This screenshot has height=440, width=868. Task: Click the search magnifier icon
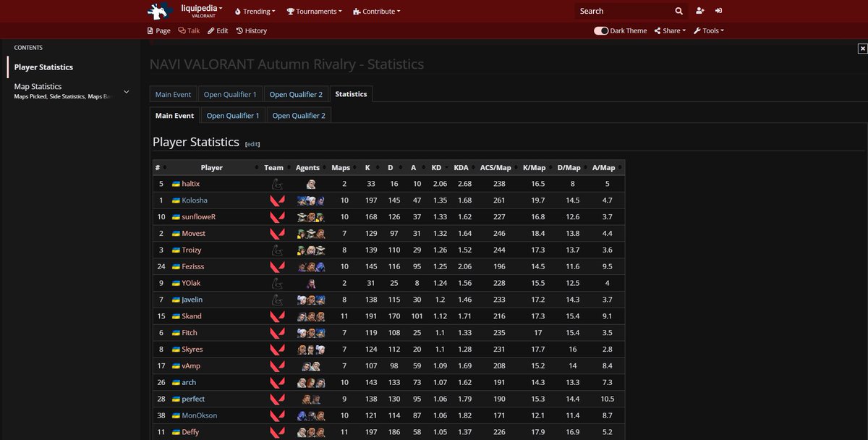coord(678,11)
